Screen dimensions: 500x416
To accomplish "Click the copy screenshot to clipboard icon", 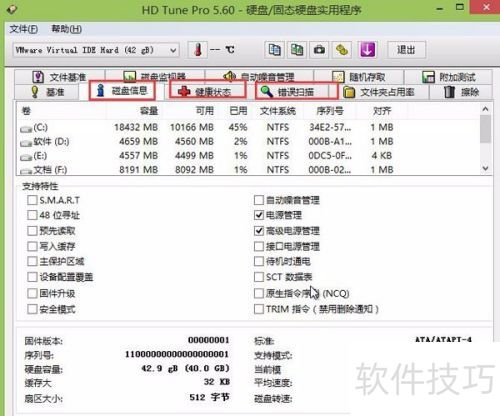I will pos(297,50).
